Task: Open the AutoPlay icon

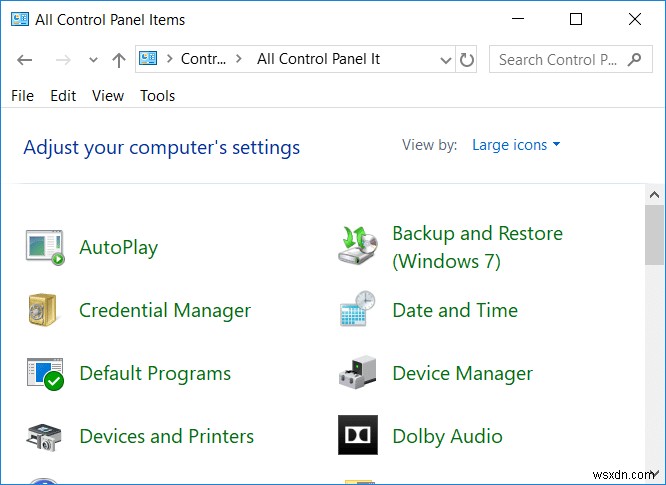Action: coord(44,247)
